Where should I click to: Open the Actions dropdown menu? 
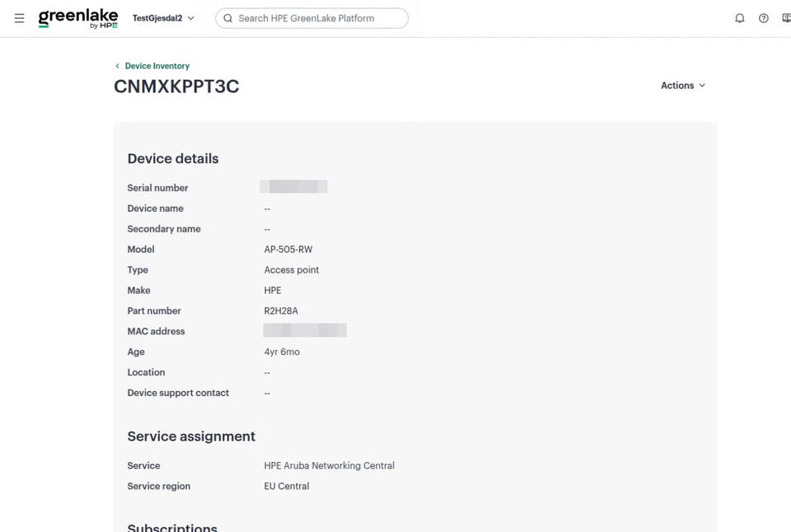683,85
